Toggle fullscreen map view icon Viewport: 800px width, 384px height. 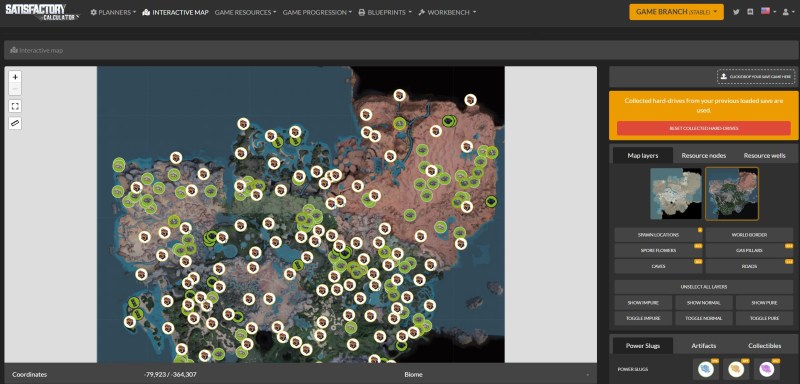point(15,106)
